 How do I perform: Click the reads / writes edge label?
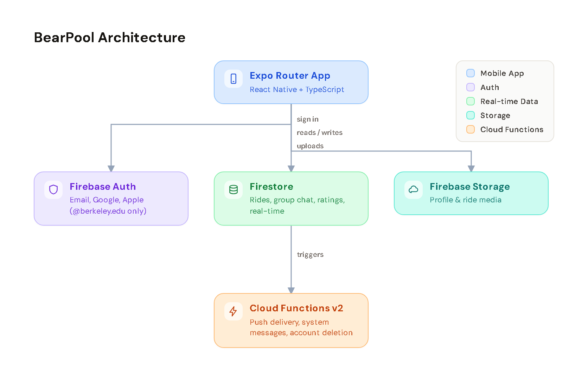[320, 132]
